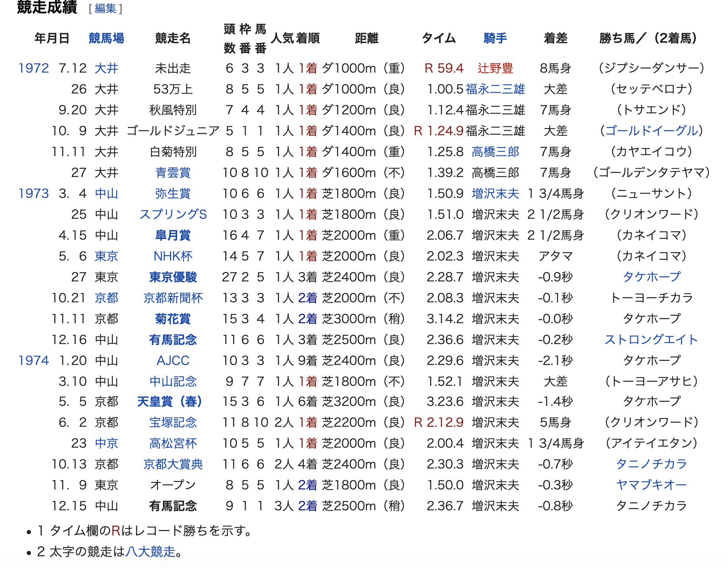Click the 天皇賞（春） race link
728x568 pixels.
[170, 401]
